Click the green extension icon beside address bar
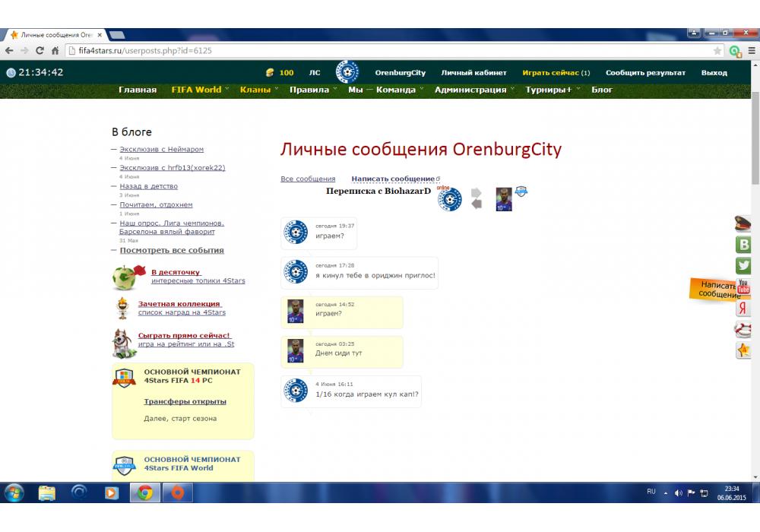Screen dimensions: 760x532 click(x=735, y=51)
